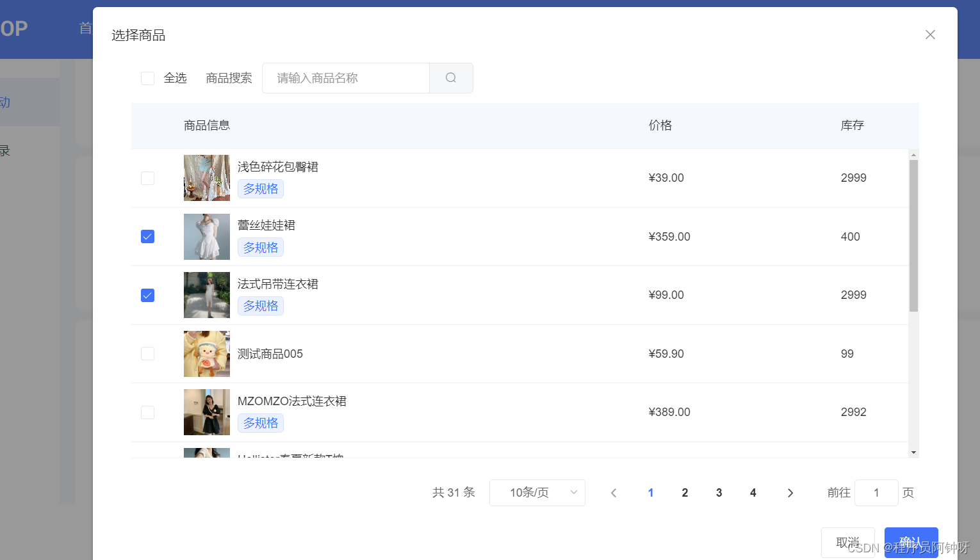
Task: Click the 多规格 tag under 法式吊带连衣裙
Action: click(261, 306)
